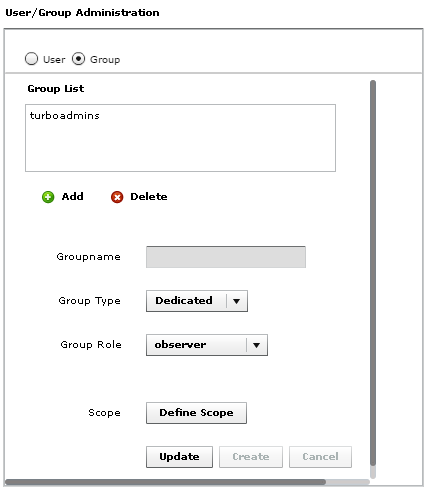Click the vertical scrollbar of the panel
Viewport: 432px width, 497px height.
[x=373, y=273]
